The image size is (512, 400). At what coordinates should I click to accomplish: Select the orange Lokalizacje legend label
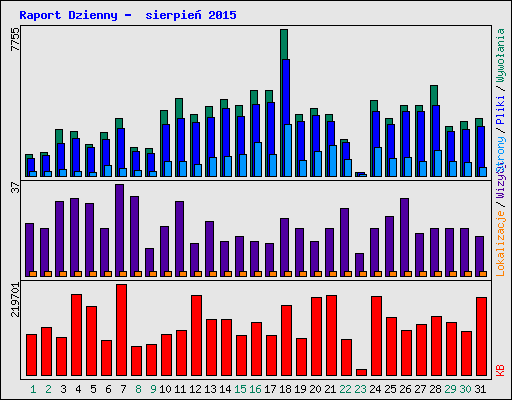pos(500,244)
